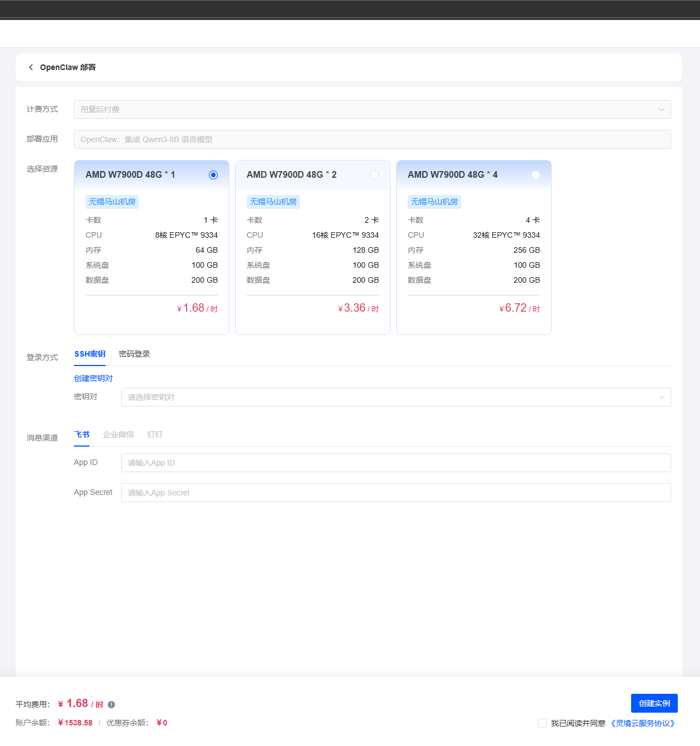Click the info icon next to 平均费用
Viewport: 700px width, 746px height.
[111, 704]
